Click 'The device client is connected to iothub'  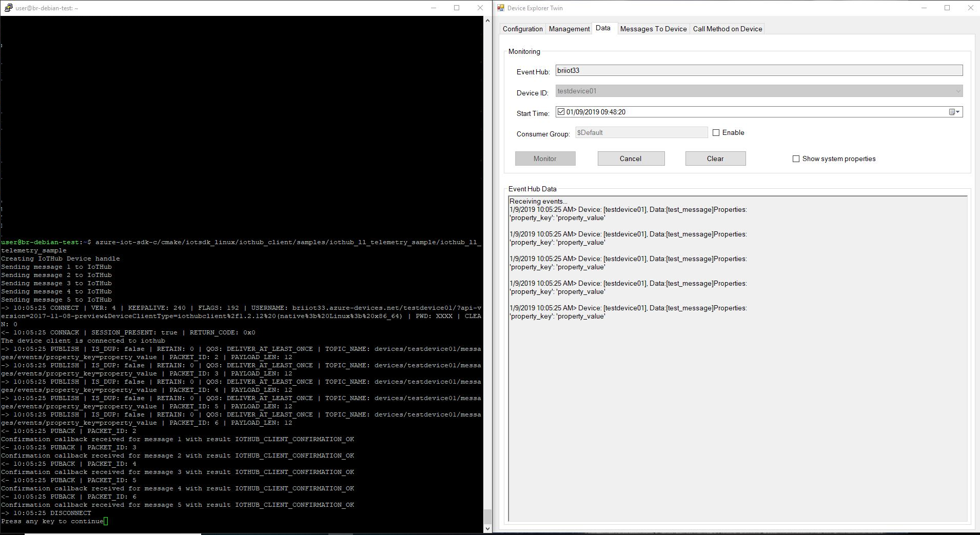click(83, 341)
